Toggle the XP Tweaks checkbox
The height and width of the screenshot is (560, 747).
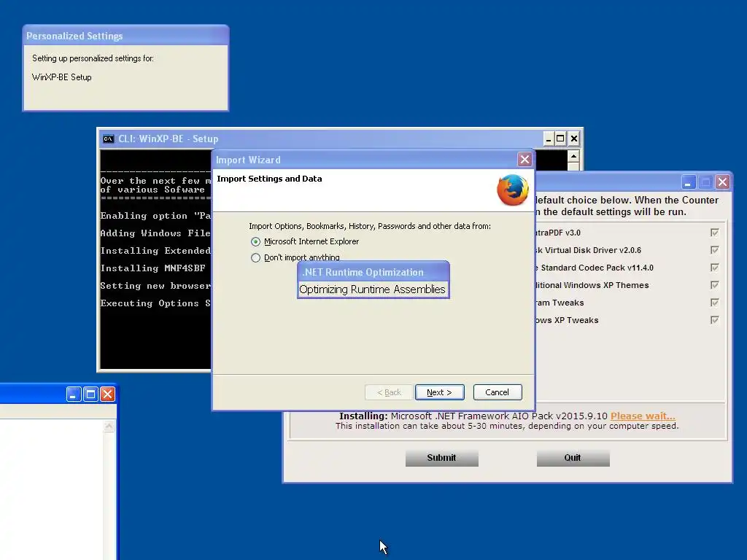tap(714, 320)
